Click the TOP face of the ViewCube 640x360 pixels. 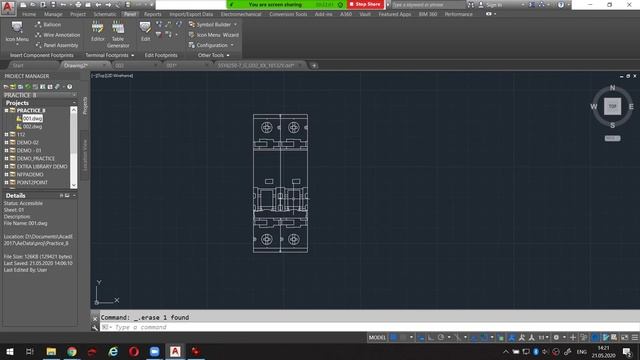click(612, 106)
